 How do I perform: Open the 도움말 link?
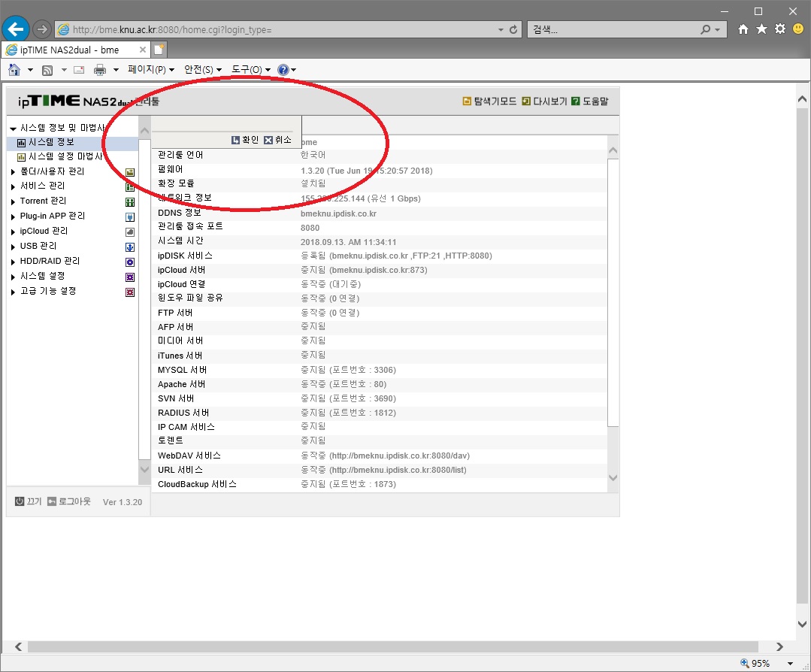coord(589,101)
